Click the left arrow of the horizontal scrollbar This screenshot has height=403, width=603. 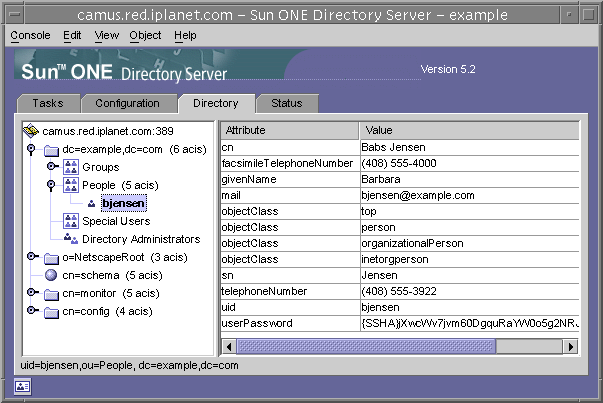coord(229,347)
